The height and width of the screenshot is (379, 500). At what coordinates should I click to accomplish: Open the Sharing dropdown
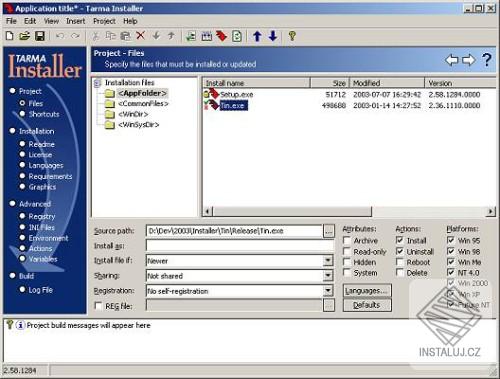[x=328, y=276]
